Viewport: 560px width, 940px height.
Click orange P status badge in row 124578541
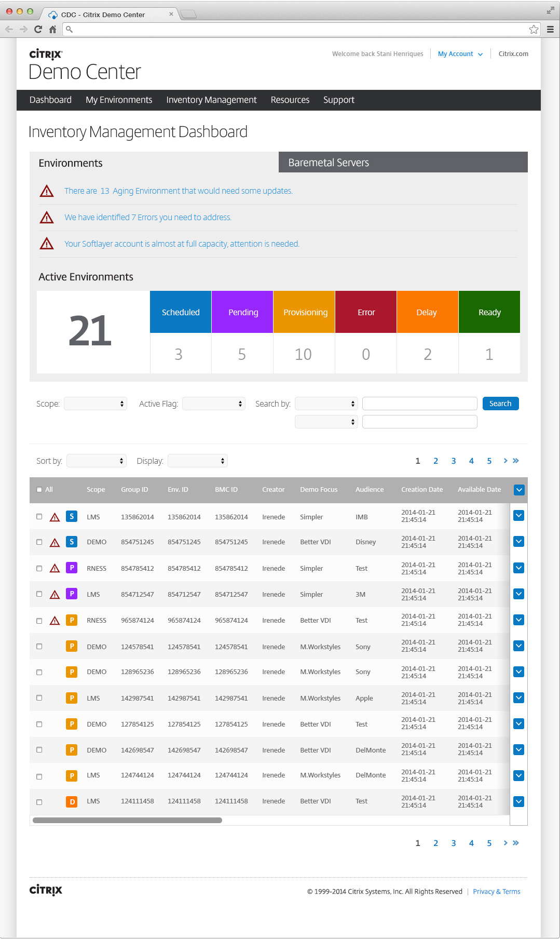pyautogui.click(x=72, y=646)
